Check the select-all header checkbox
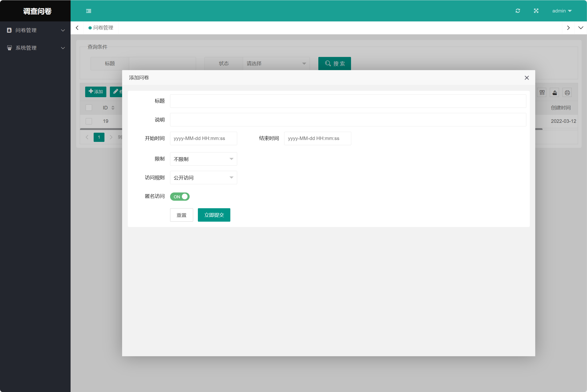The height and width of the screenshot is (392, 587). pyautogui.click(x=89, y=108)
